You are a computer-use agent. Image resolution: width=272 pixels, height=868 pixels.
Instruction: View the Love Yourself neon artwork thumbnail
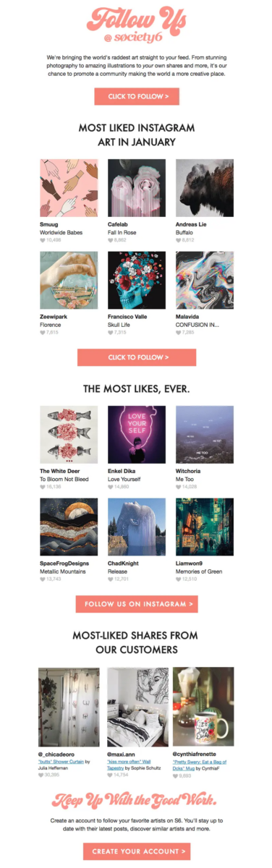[136, 434]
